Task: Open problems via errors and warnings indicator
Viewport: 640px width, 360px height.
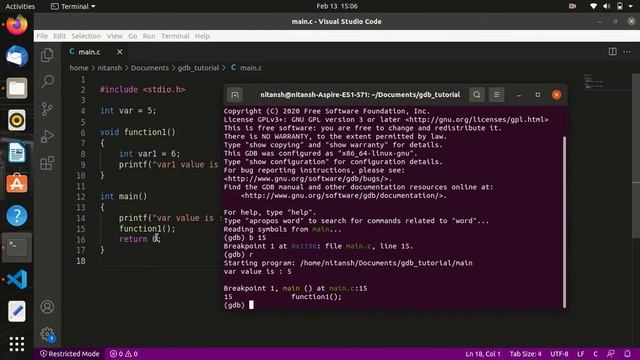Action: [124, 354]
